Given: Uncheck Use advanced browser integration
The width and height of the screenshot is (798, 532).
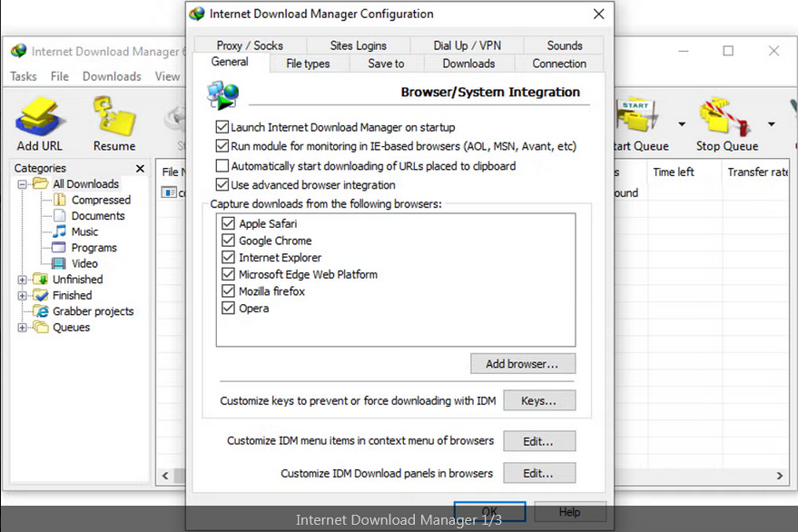Looking at the screenshot, I should point(222,184).
